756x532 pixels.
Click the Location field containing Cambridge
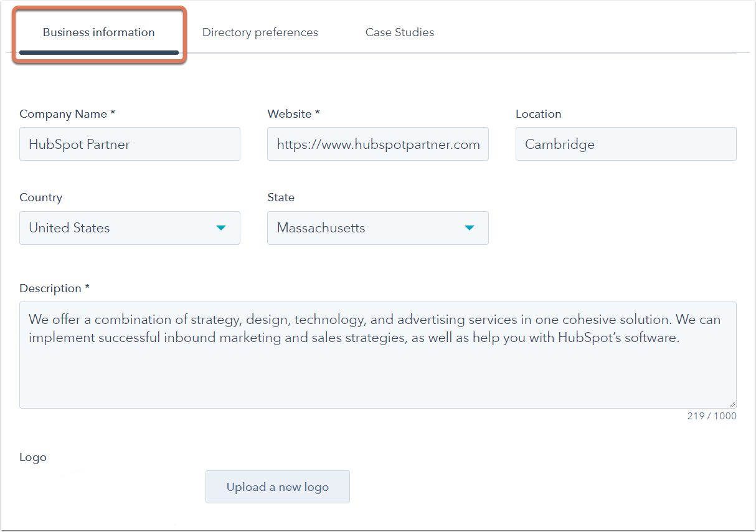(x=626, y=144)
